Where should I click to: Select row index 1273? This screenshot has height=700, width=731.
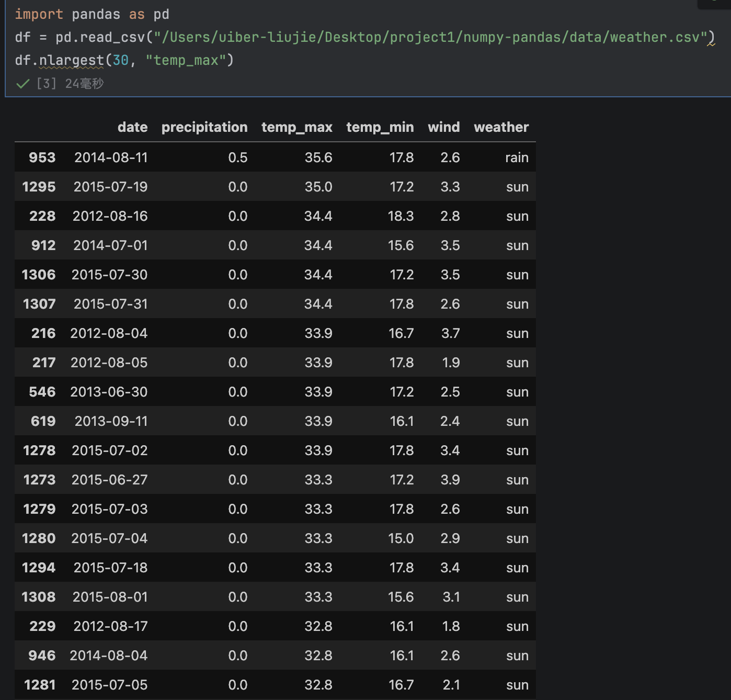[39, 480]
